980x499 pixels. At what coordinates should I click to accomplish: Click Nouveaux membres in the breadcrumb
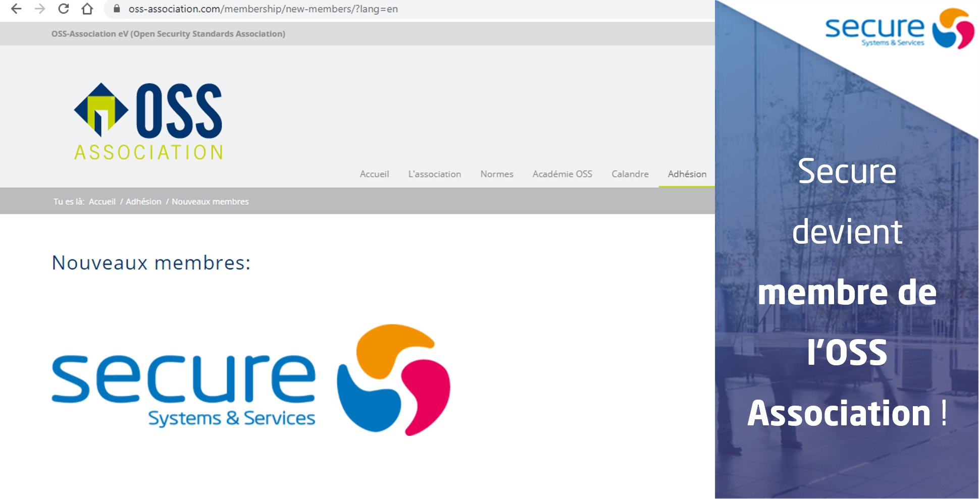pyautogui.click(x=210, y=201)
